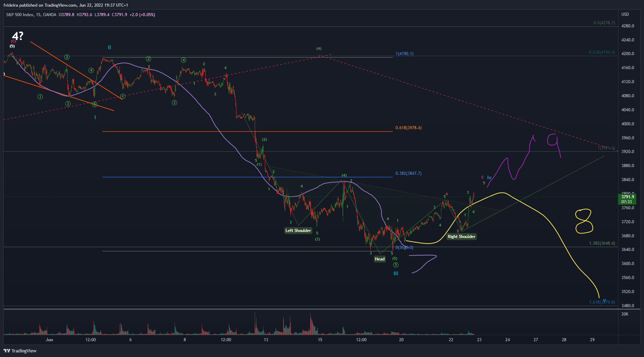Click the high value H3792.6
Screen dimensions: 644x357
pyautogui.click(x=84, y=15)
